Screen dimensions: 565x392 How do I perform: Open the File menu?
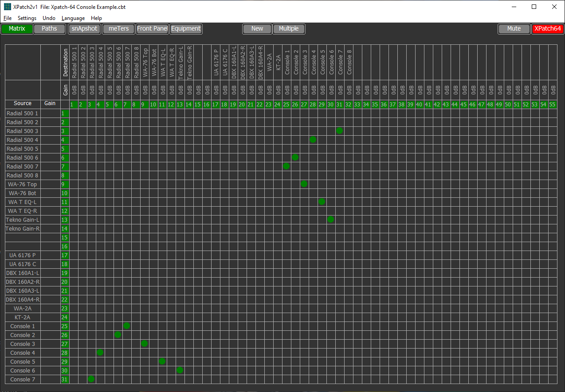pos(7,18)
